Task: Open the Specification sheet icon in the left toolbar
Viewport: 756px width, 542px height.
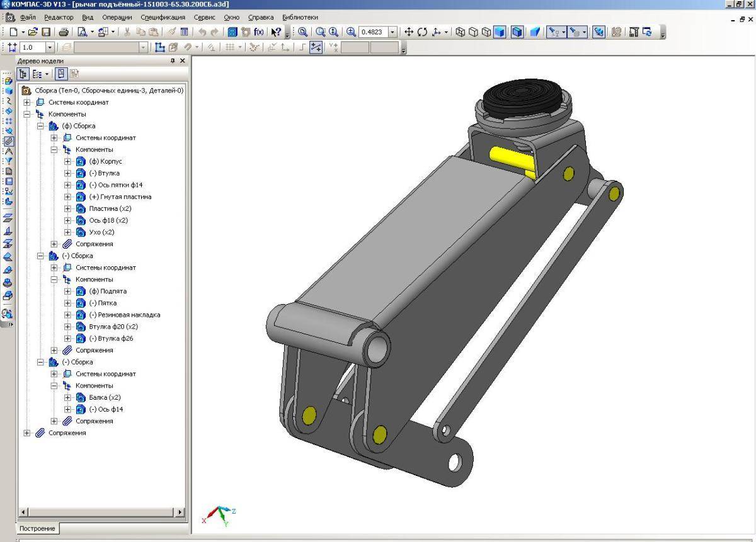Action: click(8, 171)
